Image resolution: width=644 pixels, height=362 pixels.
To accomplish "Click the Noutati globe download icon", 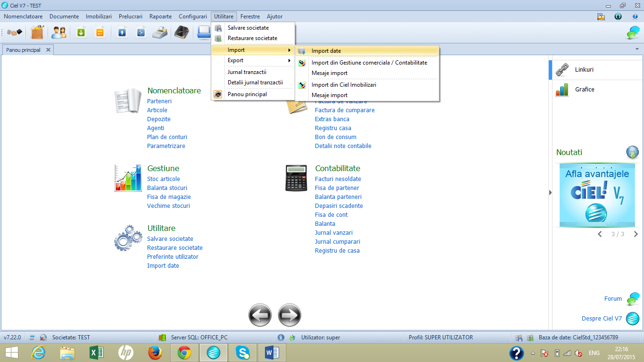I will (632, 152).
